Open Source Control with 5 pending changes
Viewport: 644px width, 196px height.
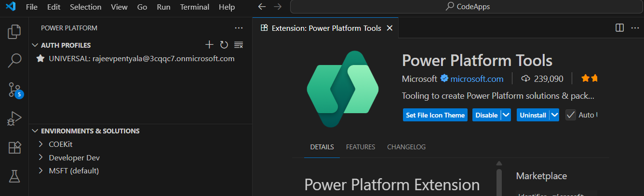(x=14, y=90)
